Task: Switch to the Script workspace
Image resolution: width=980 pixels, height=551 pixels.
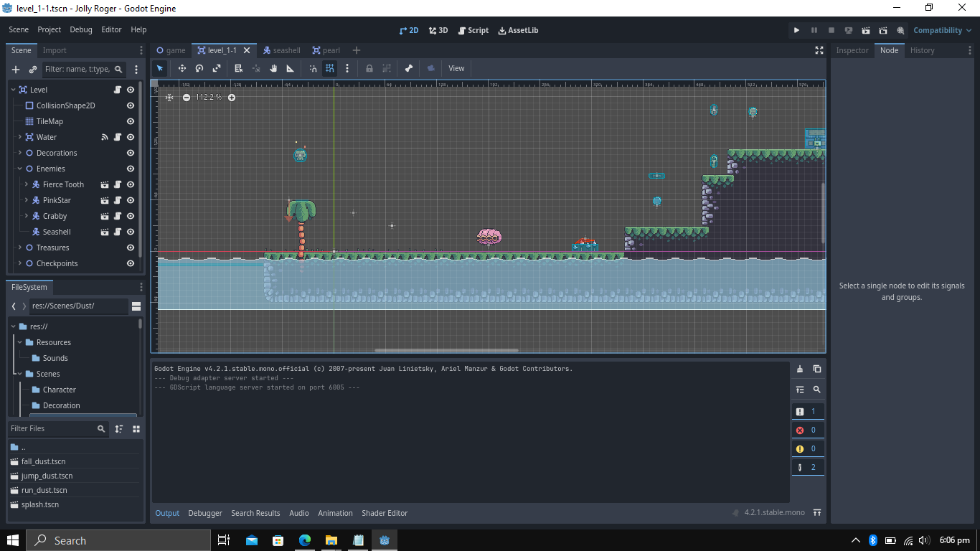Action: pos(473,30)
